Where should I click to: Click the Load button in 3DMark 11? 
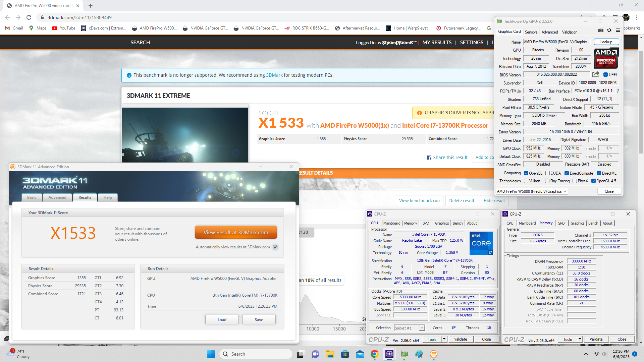[222, 319]
